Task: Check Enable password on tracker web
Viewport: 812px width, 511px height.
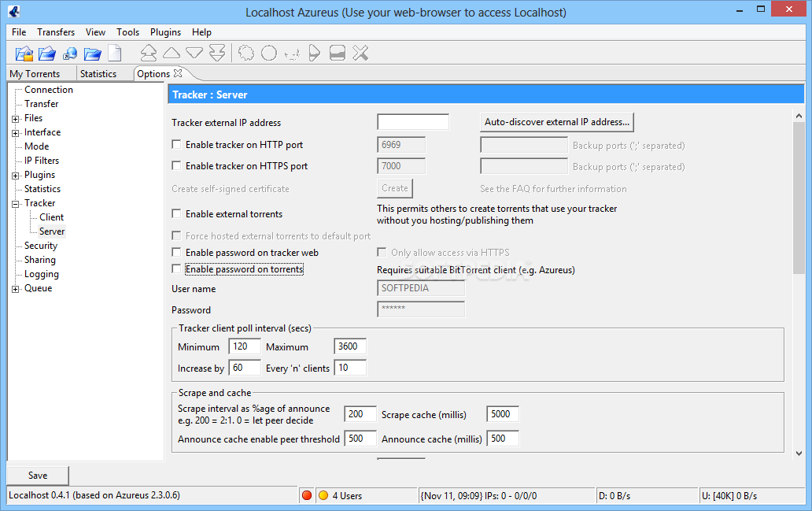Action: click(176, 252)
